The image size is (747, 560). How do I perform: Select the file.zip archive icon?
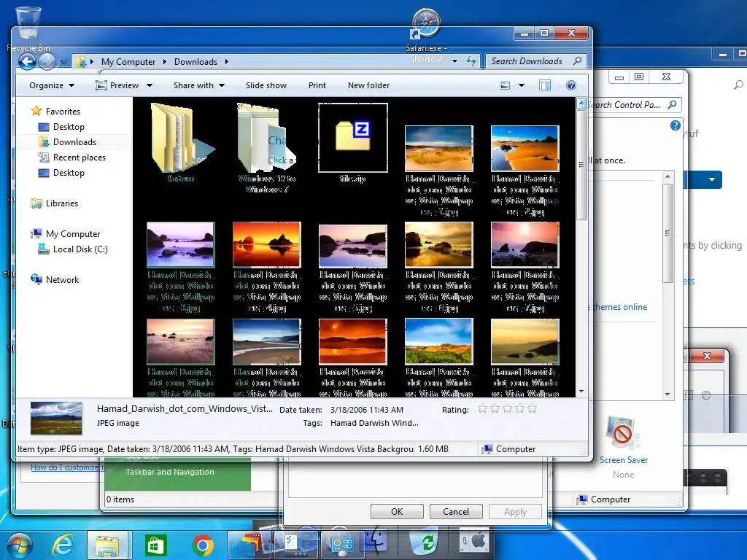click(353, 138)
